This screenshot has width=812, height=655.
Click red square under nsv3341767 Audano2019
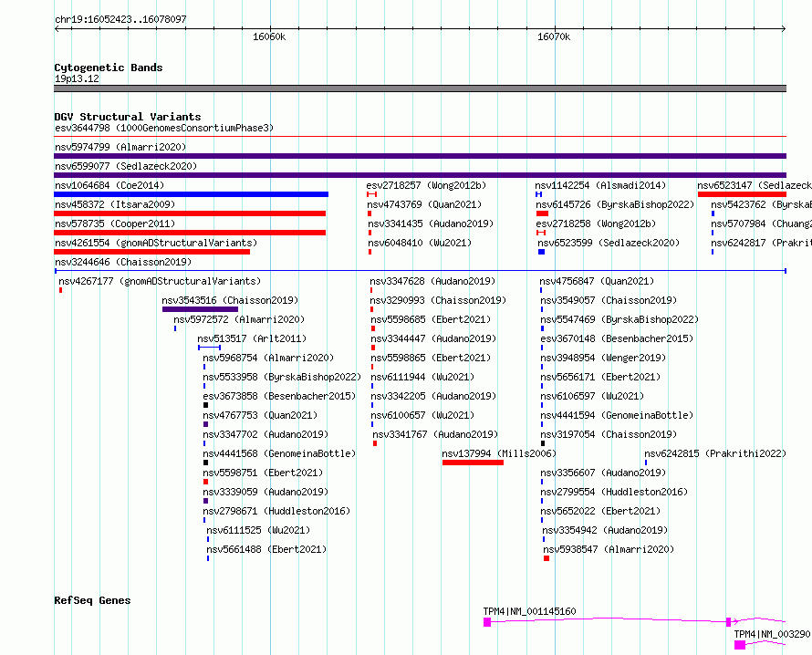click(x=375, y=443)
